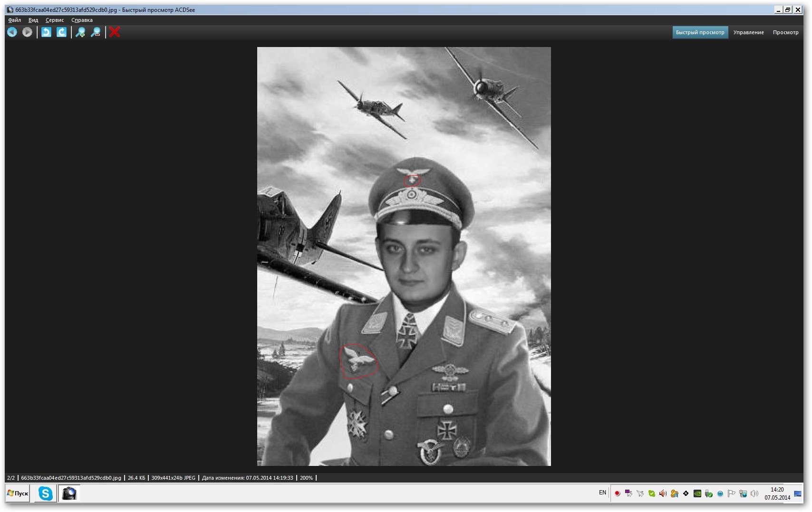Delete the image with the red X
Viewport: 812px width, 512px height.
pyautogui.click(x=115, y=32)
